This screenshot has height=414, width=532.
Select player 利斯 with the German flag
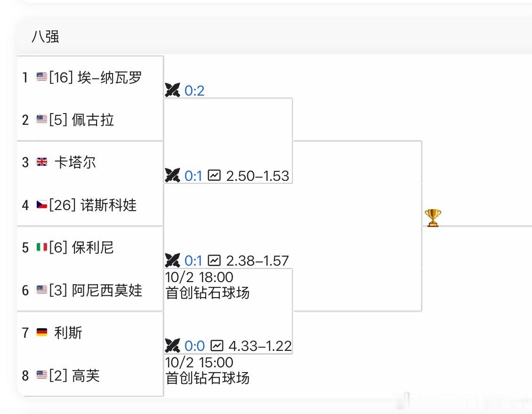68,333
